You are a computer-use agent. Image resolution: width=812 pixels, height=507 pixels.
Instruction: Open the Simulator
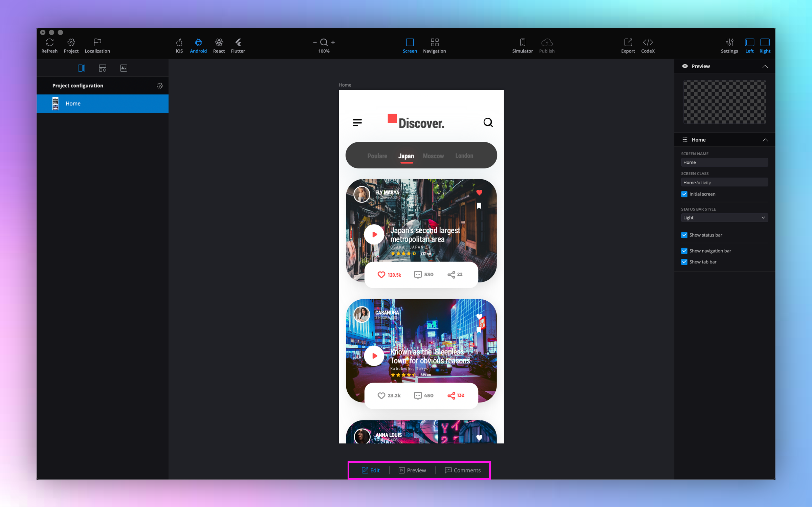tap(522, 43)
